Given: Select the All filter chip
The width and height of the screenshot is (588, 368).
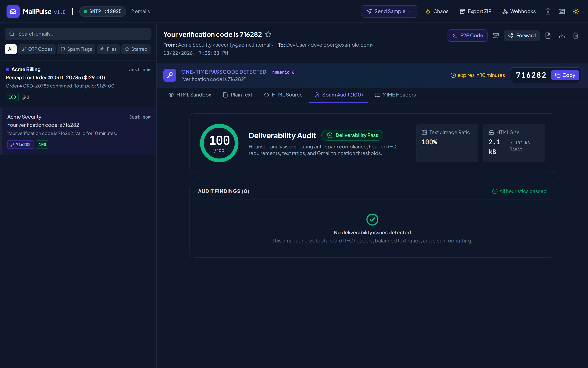Looking at the screenshot, I should 11,49.
